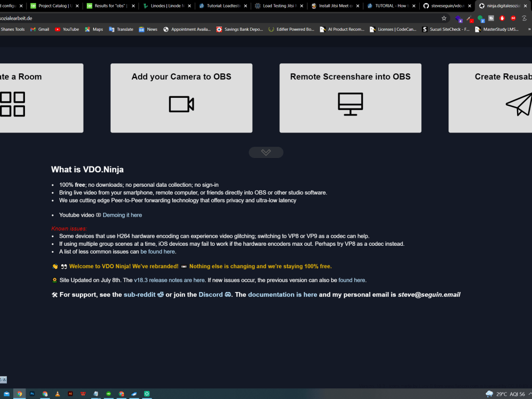The width and height of the screenshot is (532, 399).
Task: Open WPS Office from the taskbar
Action: tap(82, 393)
